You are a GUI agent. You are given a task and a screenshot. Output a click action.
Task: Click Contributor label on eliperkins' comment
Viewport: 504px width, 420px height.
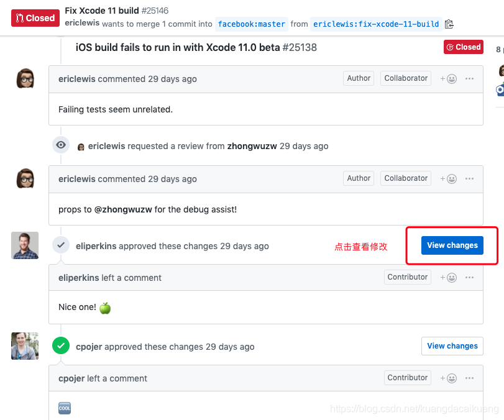point(408,277)
